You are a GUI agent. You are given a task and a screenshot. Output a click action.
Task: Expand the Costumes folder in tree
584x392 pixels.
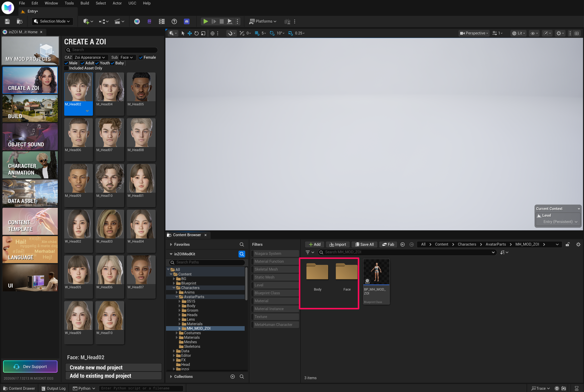pos(177,333)
